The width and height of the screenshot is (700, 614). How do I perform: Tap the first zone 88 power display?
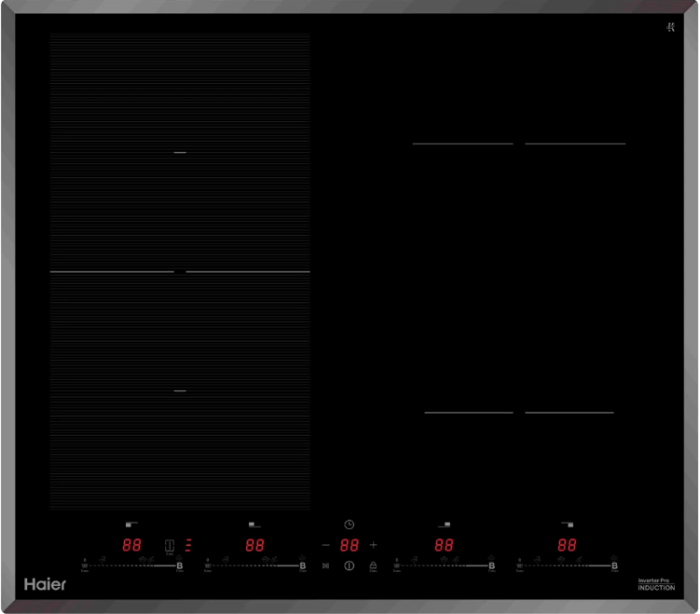coord(132,545)
